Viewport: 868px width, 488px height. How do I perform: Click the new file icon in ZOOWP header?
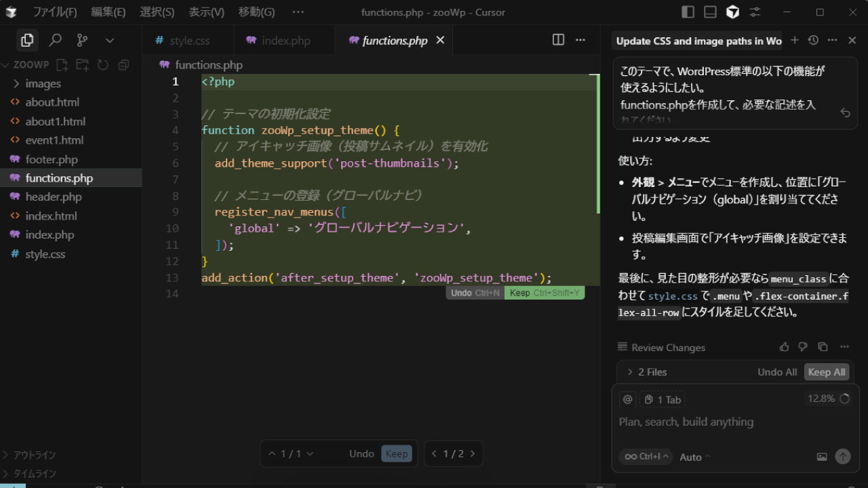(62, 65)
